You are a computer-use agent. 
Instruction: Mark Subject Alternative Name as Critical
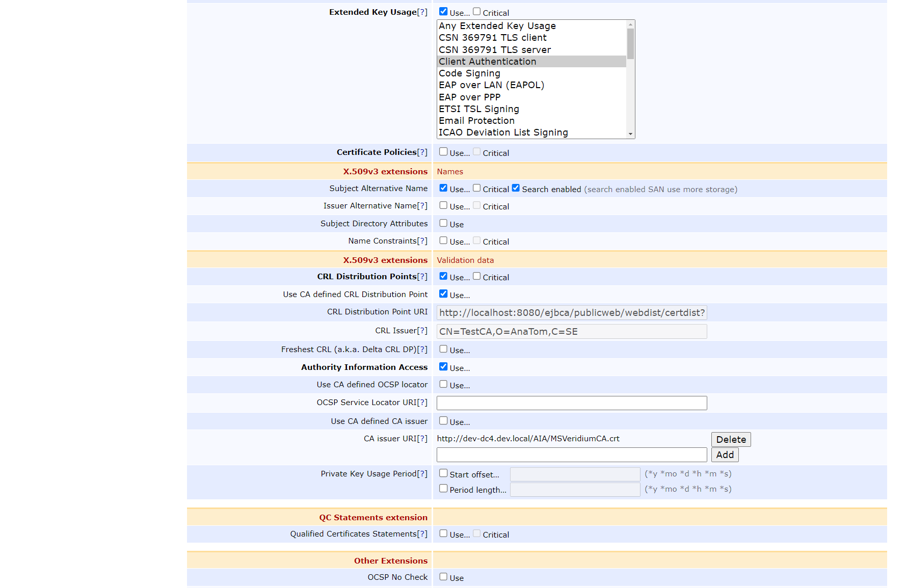[476, 188]
